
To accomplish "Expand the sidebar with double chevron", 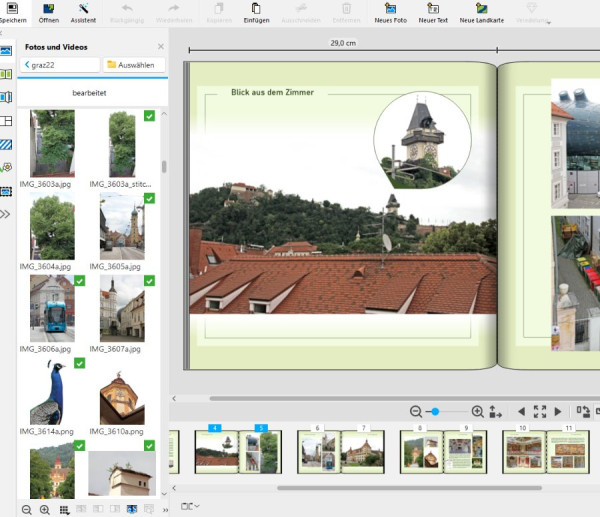I will [6, 214].
